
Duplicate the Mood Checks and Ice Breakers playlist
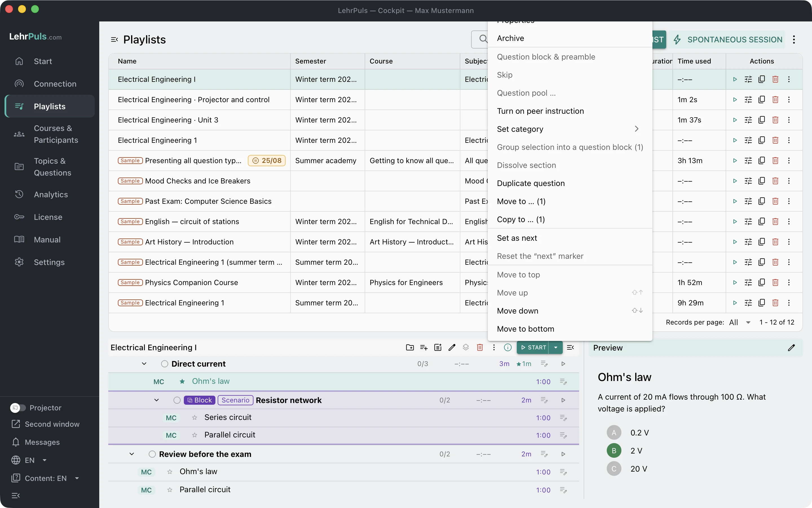(x=762, y=181)
